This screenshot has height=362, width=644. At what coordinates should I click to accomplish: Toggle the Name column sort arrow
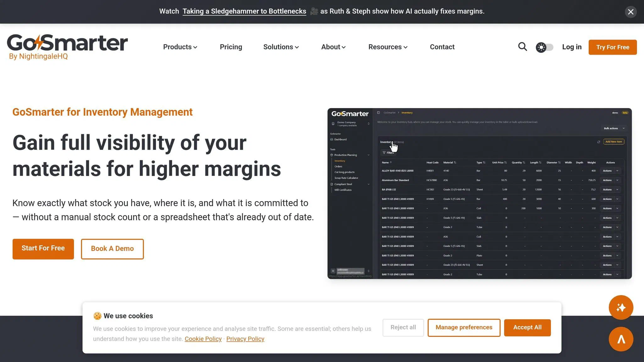pyautogui.click(x=391, y=162)
